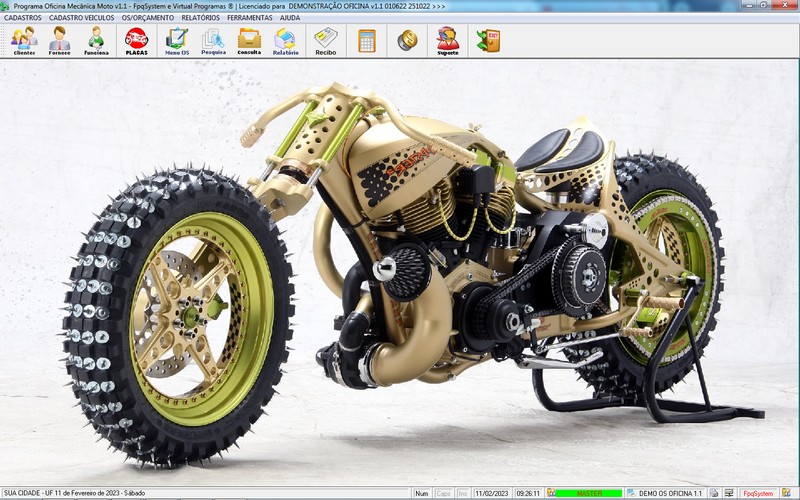Click the clock 09:26:11 in status bar
The width and height of the screenshot is (800, 500).
click(x=528, y=493)
